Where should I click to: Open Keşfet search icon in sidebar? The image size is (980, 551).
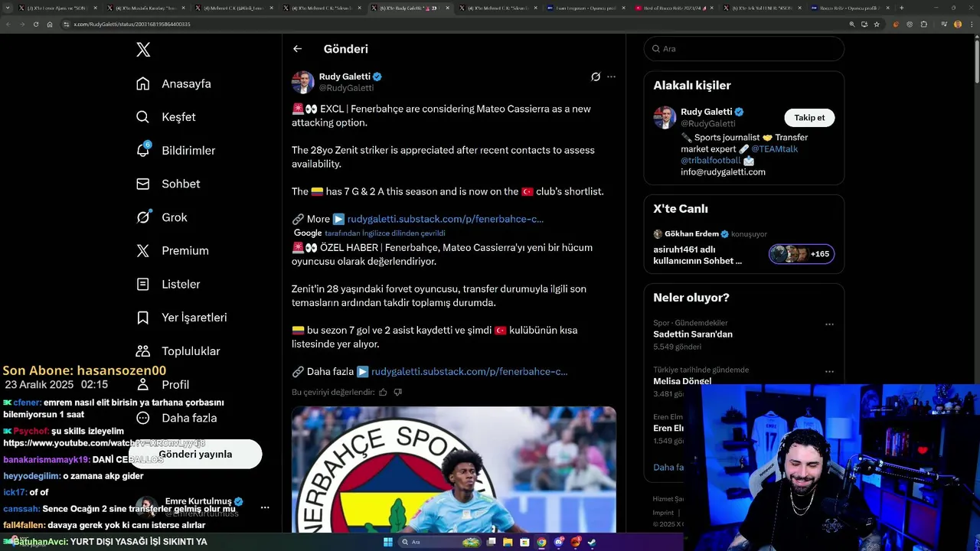click(x=143, y=117)
